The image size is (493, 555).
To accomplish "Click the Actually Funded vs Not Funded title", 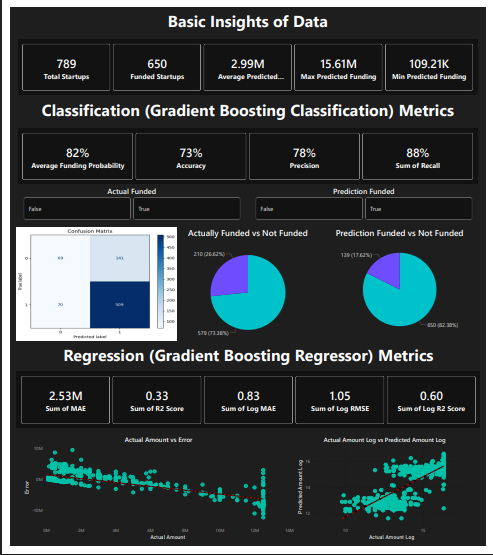I will click(248, 233).
